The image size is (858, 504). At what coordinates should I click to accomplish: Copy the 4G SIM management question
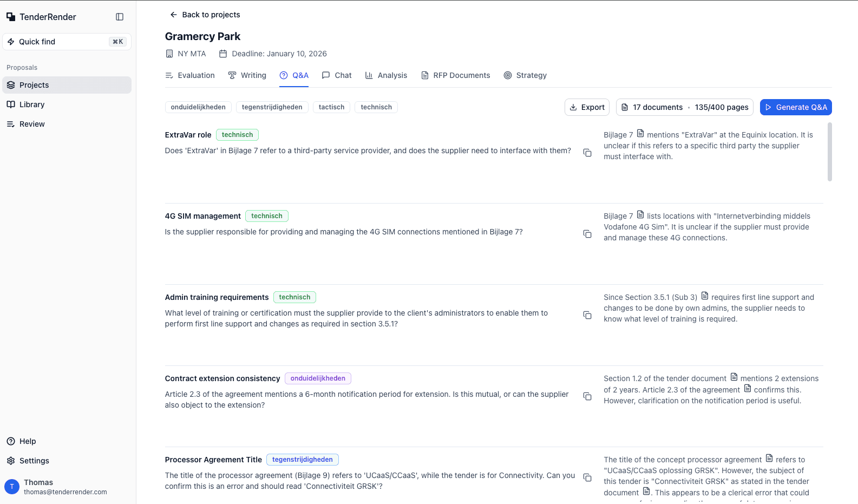pyautogui.click(x=587, y=234)
